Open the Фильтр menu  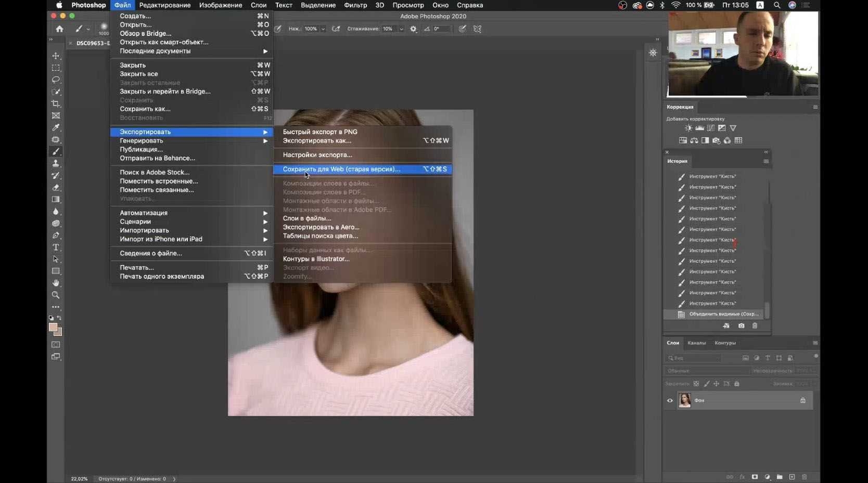tap(355, 5)
